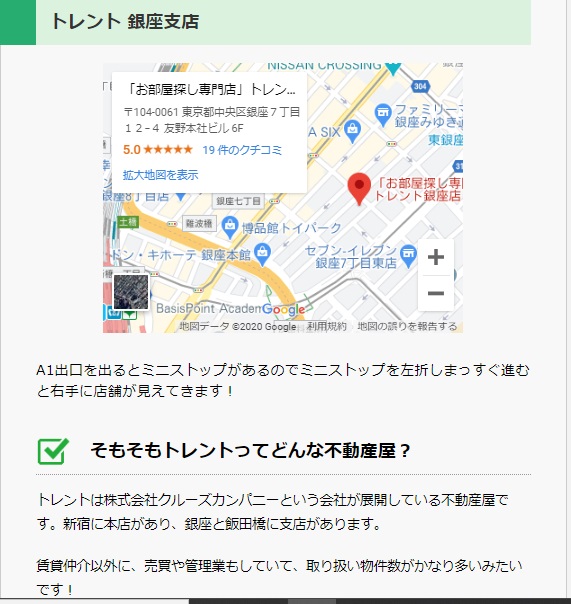Click the 難波橋 intersection label
The width and height of the screenshot is (571, 604).
click(x=199, y=223)
